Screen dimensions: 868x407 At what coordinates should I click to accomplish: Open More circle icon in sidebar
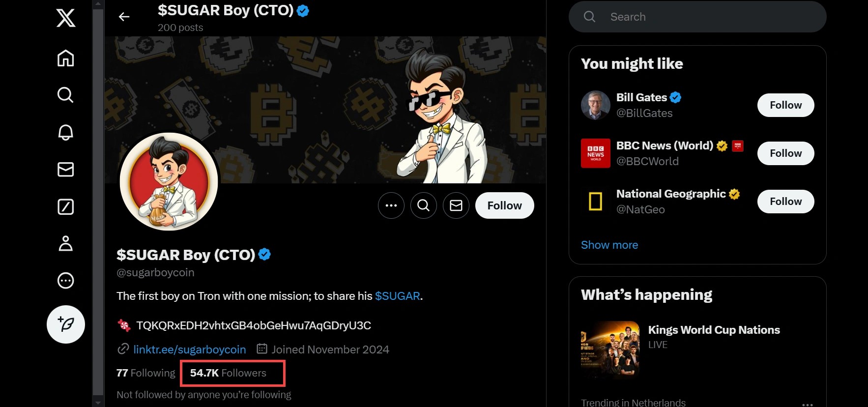click(x=66, y=281)
